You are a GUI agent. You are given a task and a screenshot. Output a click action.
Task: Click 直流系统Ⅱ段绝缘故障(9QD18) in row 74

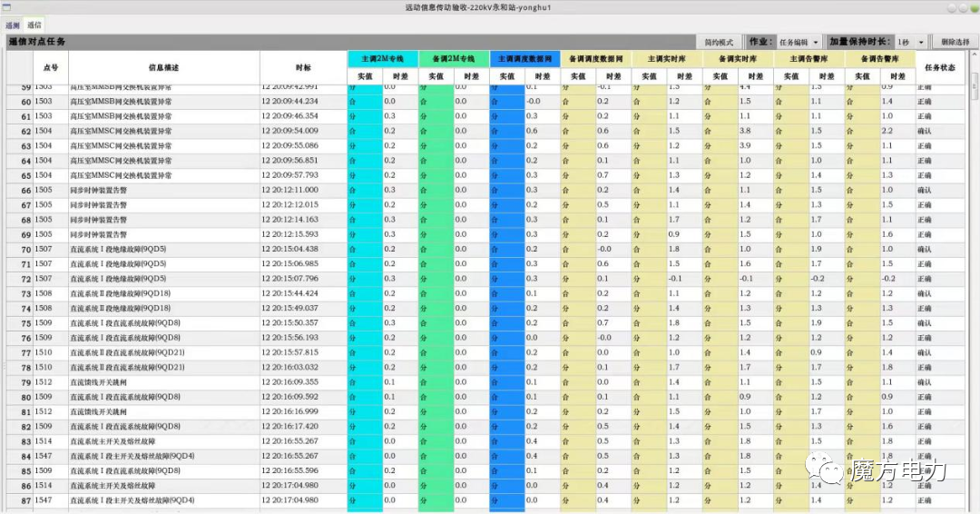[120, 308]
